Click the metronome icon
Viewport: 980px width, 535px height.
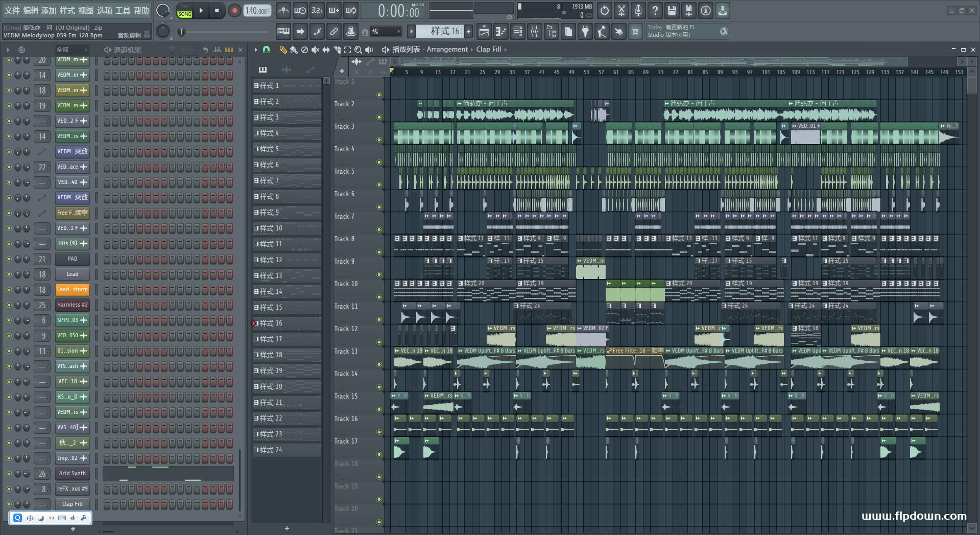tap(283, 10)
